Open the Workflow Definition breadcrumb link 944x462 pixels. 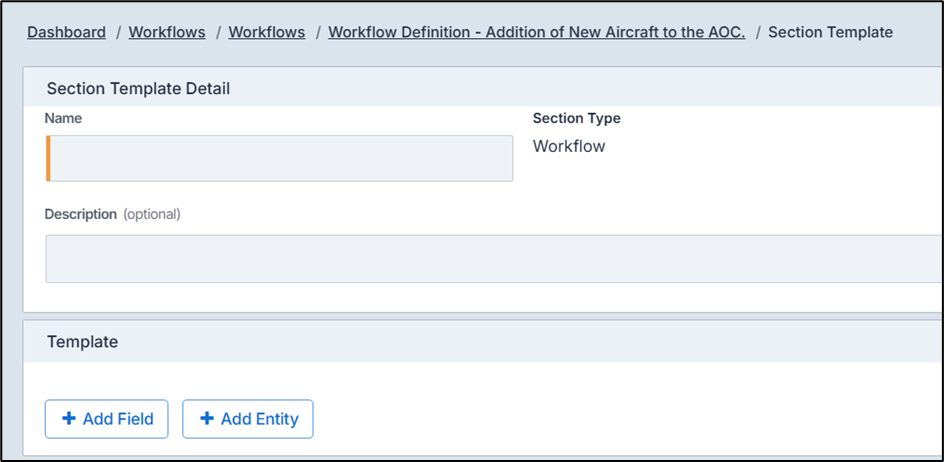tap(536, 32)
